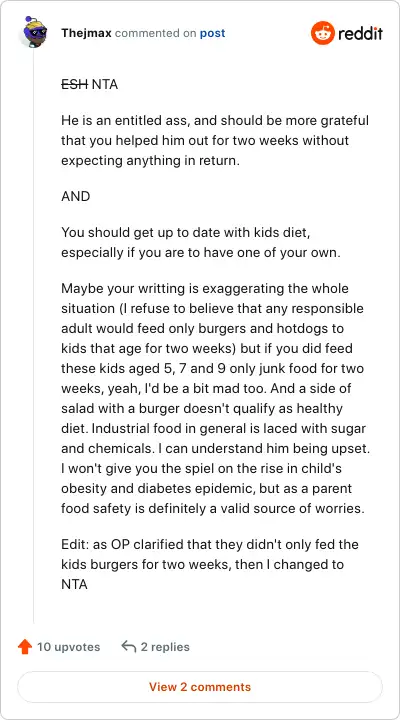
Task: Upvote using the orange arrow icon
Action: tap(25, 647)
